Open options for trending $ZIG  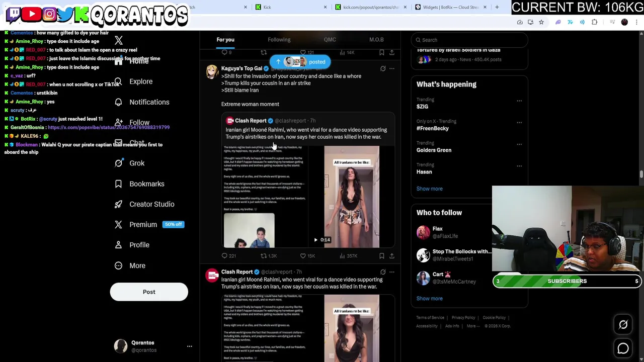(519, 101)
